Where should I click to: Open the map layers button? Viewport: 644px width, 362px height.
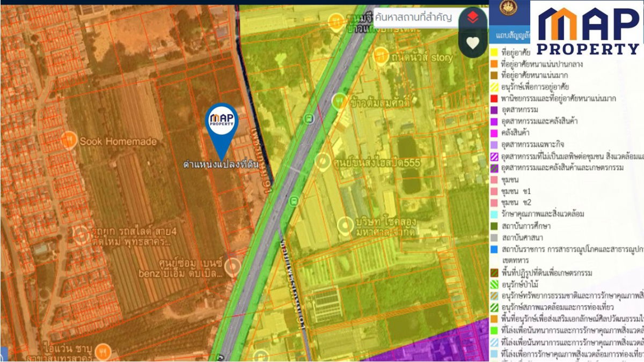click(472, 18)
